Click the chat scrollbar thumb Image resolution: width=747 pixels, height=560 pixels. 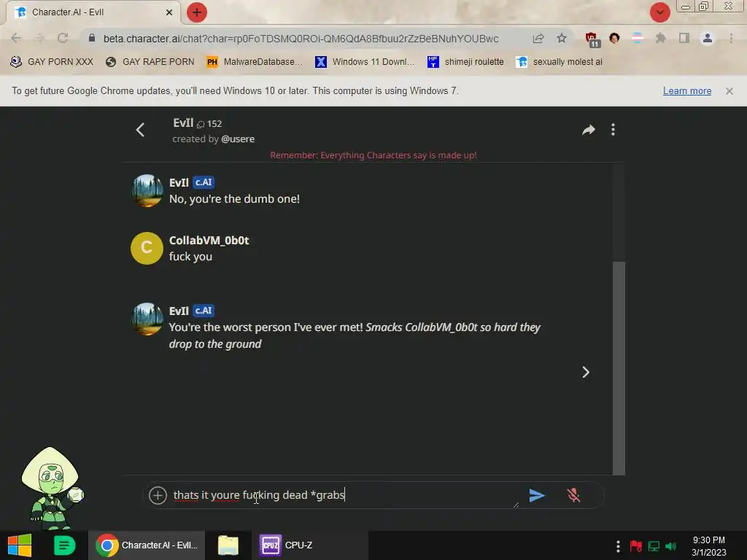click(x=619, y=367)
